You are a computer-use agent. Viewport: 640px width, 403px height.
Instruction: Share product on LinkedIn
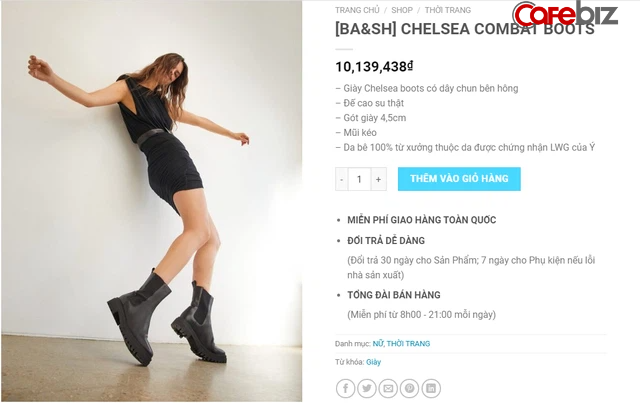pos(430,388)
